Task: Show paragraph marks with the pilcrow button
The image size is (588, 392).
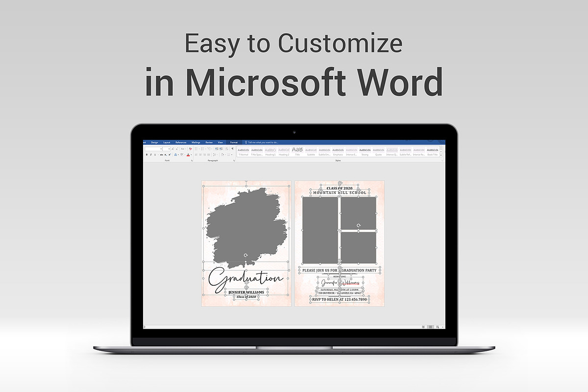Action: [x=232, y=149]
